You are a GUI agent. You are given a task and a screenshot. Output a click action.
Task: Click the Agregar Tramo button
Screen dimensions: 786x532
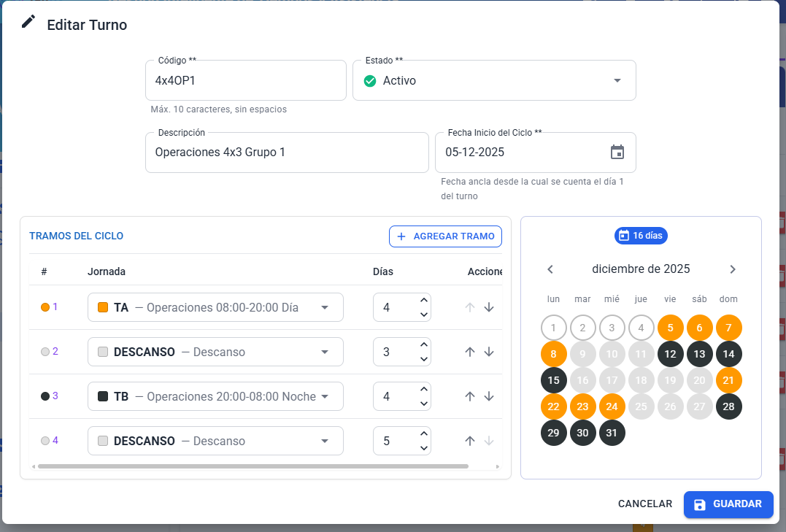tap(445, 236)
